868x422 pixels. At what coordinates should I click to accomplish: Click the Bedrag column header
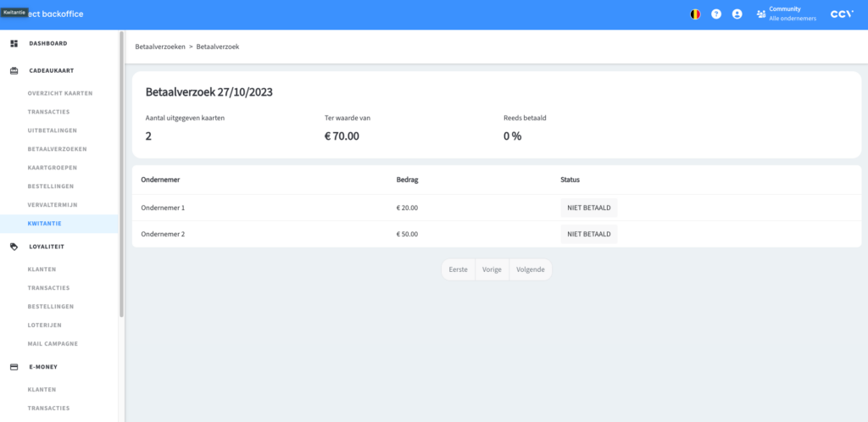point(407,180)
